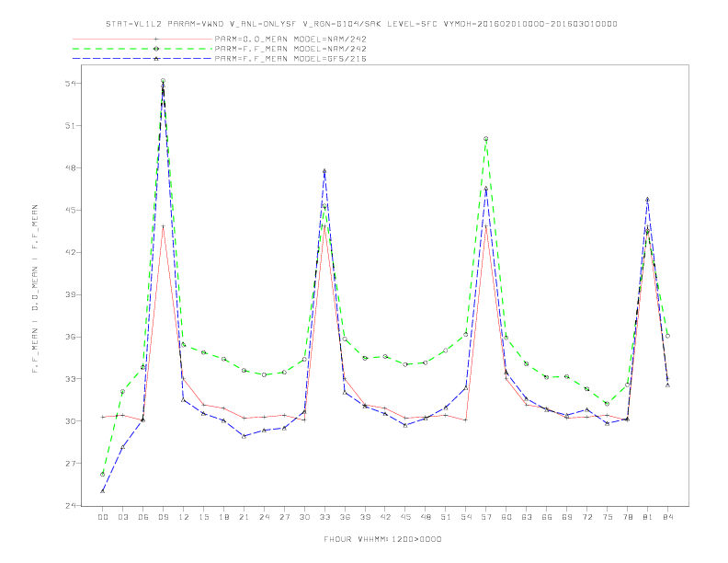The width and height of the screenshot is (728, 563).
Task: Click x-axis tick label 03
Action: pos(122,517)
